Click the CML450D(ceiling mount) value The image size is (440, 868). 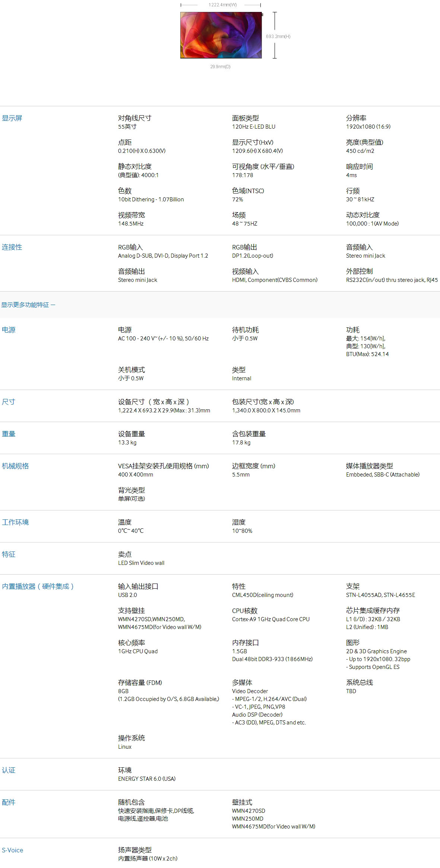263,595
